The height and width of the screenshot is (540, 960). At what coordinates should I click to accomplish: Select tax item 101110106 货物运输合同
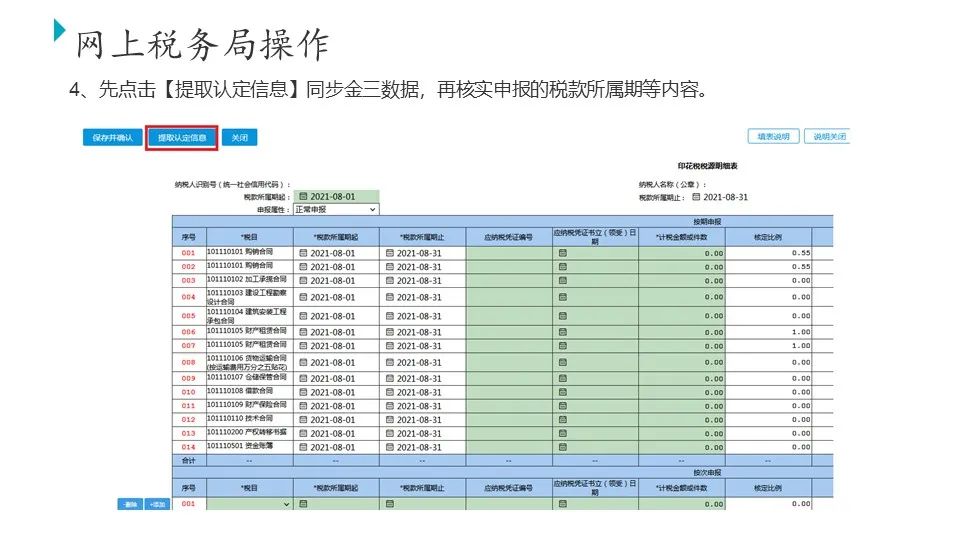247,362
